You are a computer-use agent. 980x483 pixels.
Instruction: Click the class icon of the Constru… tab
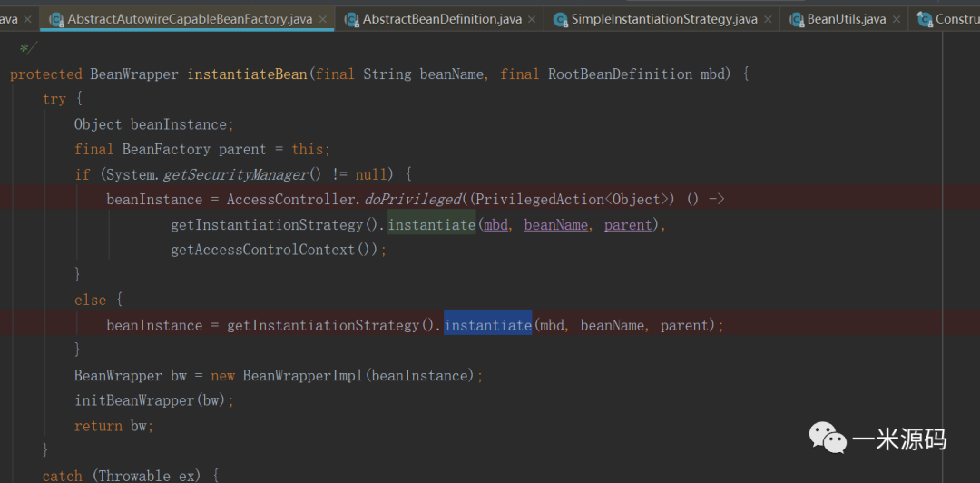click(925, 19)
